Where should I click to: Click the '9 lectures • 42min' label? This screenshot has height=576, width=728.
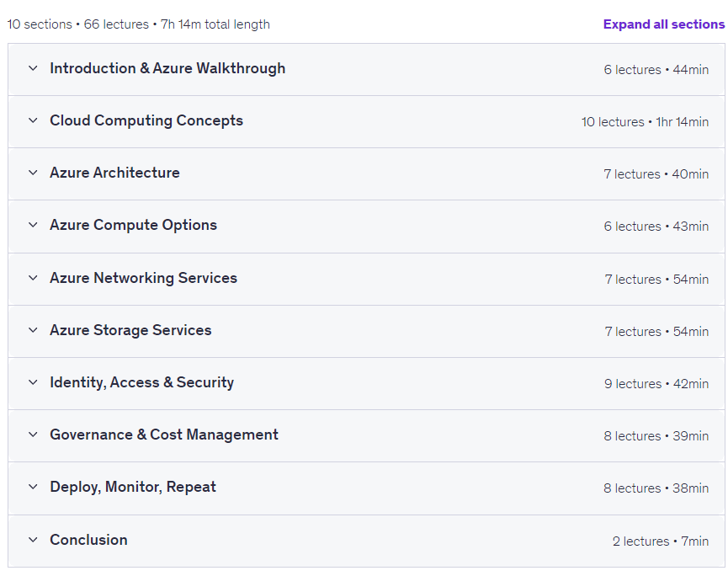[x=656, y=384]
